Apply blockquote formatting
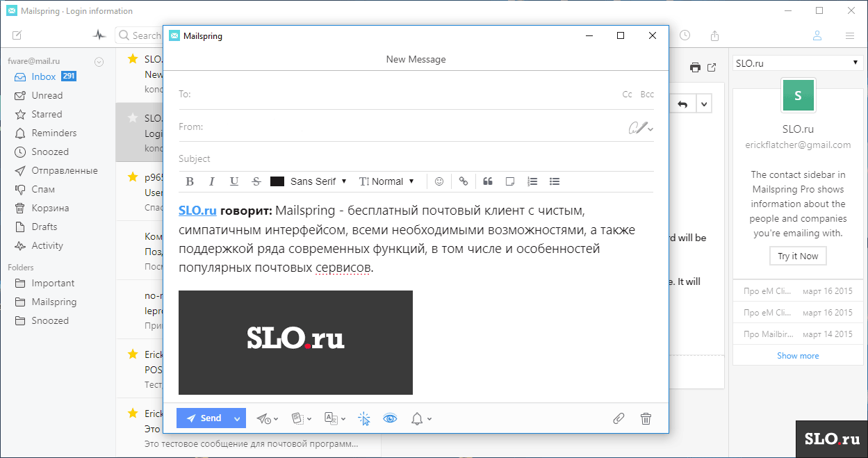 pos(488,181)
